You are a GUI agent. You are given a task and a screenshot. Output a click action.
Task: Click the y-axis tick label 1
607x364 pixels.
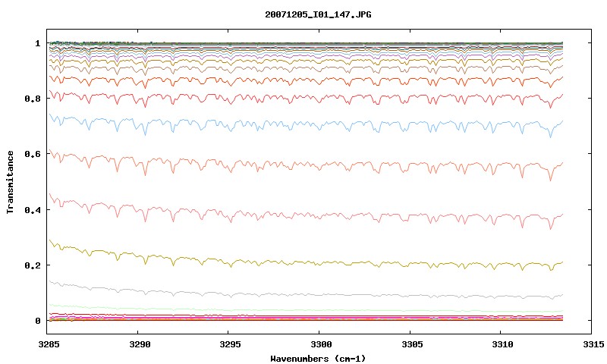(x=37, y=43)
